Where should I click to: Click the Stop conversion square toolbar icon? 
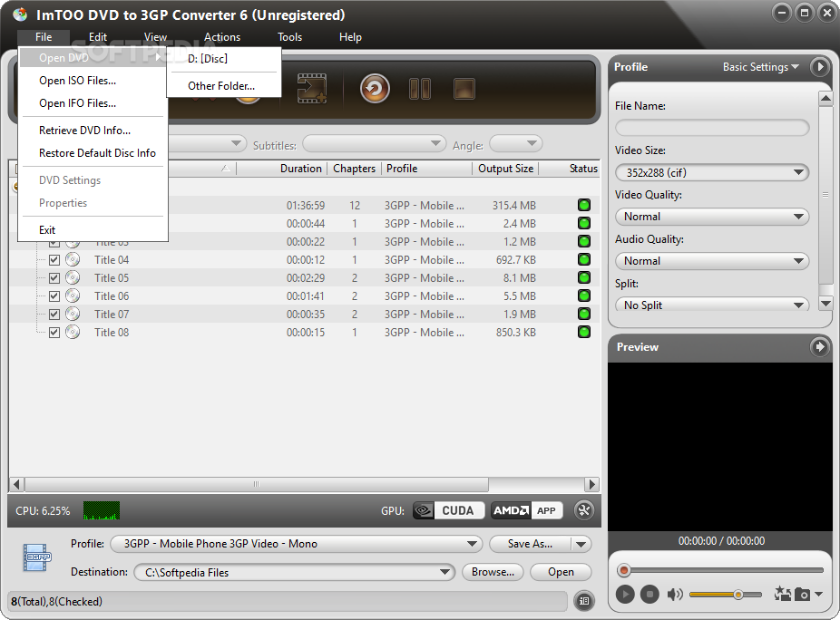pos(464,89)
